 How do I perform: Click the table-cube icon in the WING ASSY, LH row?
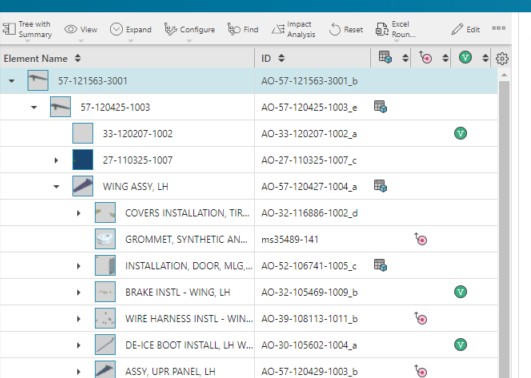point(380,186)
